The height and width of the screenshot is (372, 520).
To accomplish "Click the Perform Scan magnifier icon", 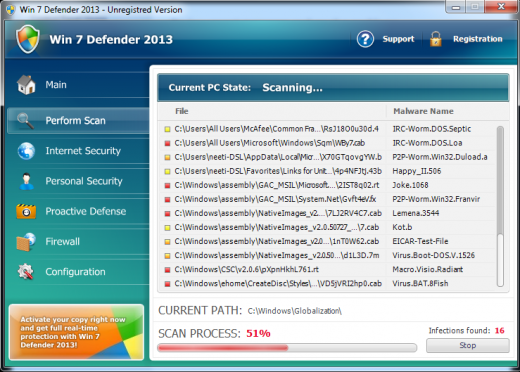I will tap(25, 121).
